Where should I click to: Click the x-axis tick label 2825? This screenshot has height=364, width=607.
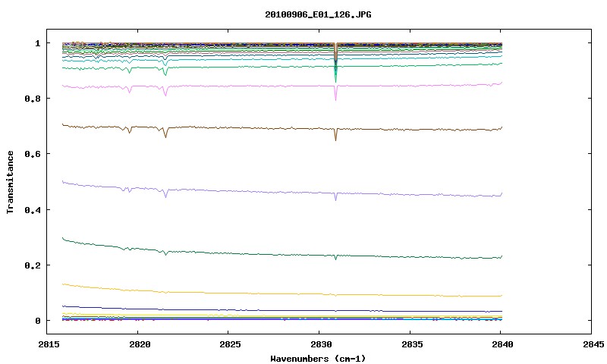(231, 344)
